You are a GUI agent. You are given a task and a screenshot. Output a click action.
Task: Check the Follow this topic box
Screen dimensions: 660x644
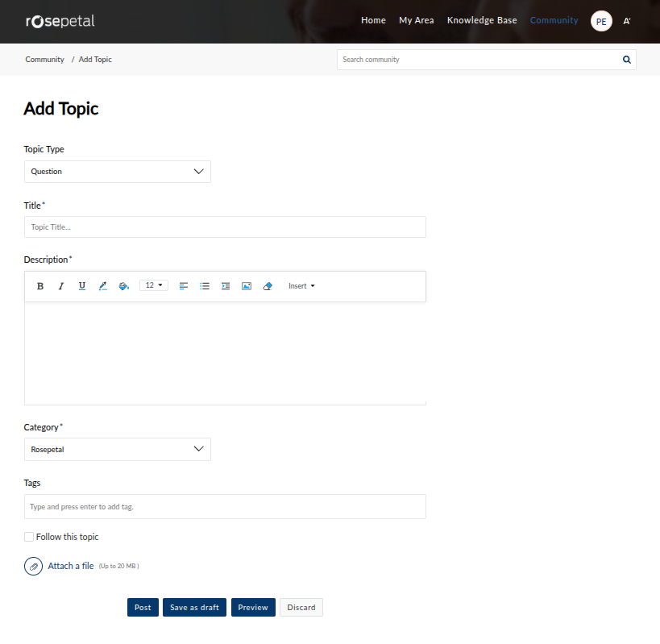[x=29, y=537]
